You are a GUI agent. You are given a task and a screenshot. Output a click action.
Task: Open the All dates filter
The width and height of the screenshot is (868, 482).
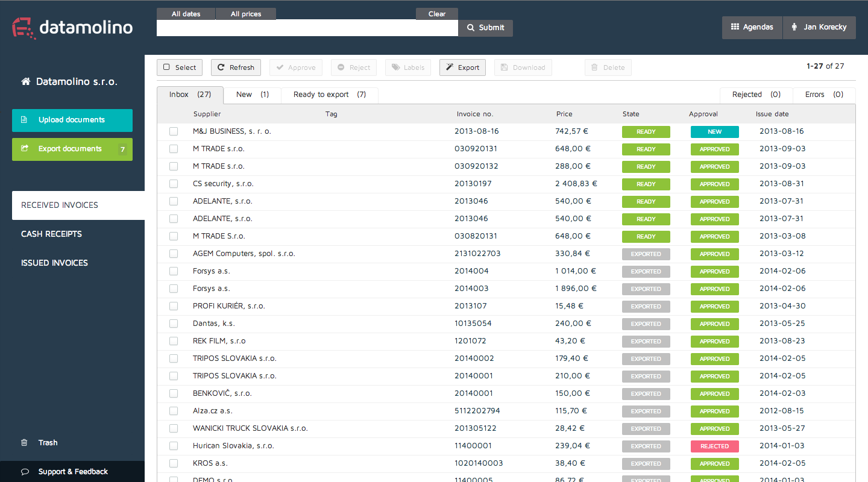point(186,14)
